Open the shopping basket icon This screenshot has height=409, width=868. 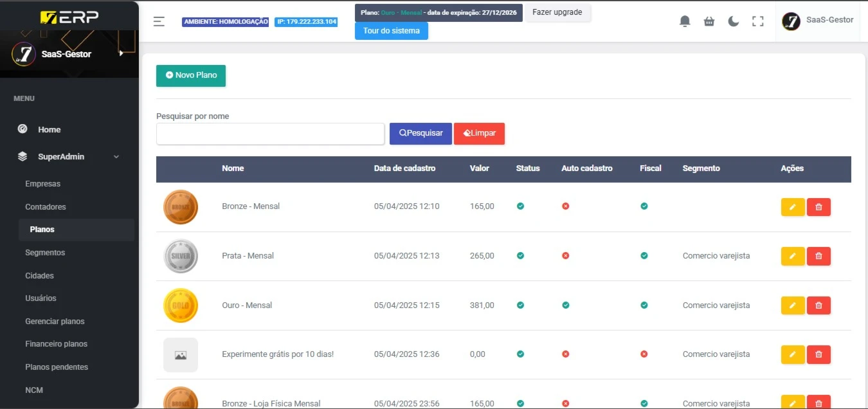(709, 21)
